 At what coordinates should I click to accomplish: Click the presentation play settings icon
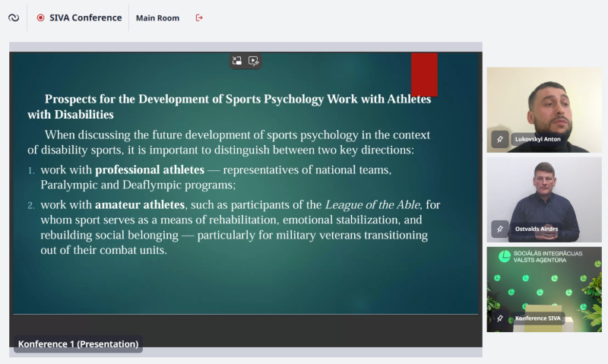click(254, 61)
